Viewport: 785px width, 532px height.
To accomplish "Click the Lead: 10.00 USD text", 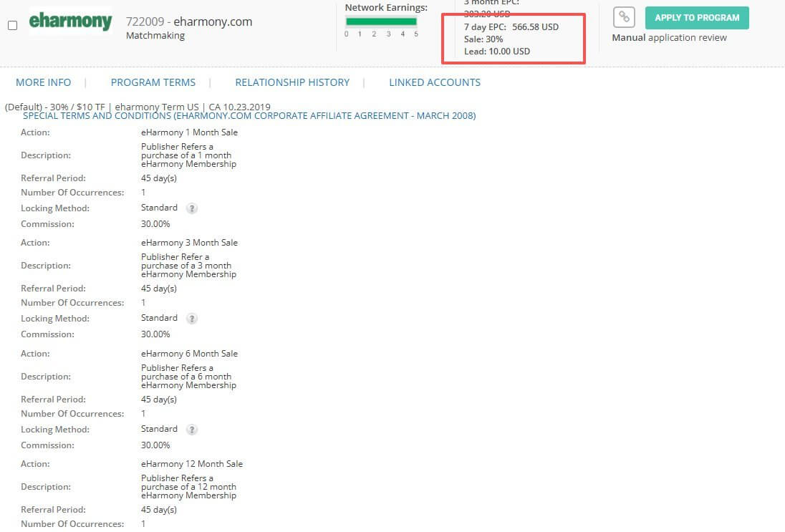I will pyautogui.click(x=497, y=51).
